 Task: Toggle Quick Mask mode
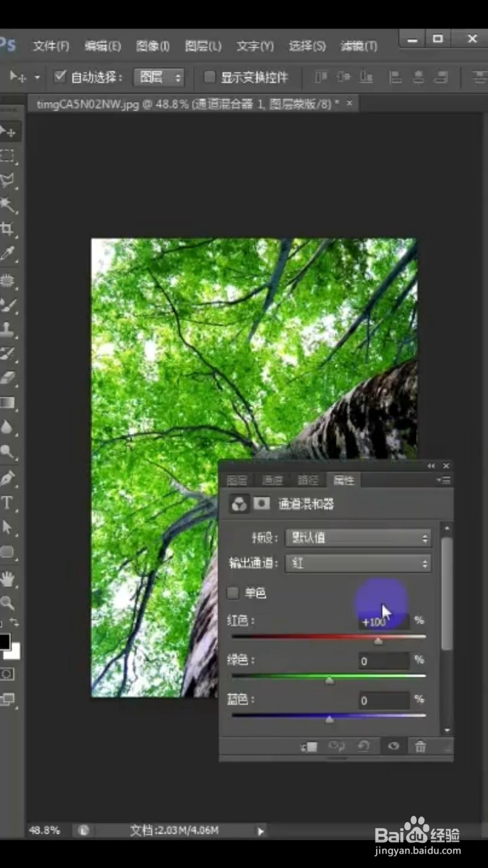(x=7, y=674)
